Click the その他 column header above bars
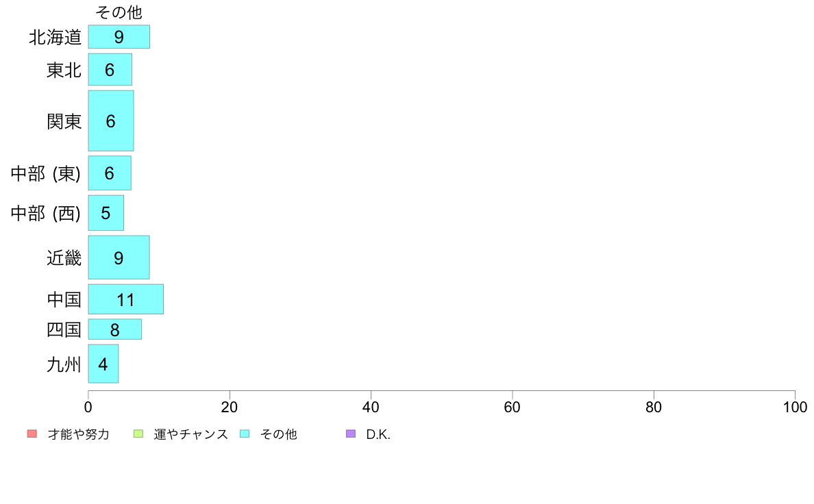 pos(119,12)
